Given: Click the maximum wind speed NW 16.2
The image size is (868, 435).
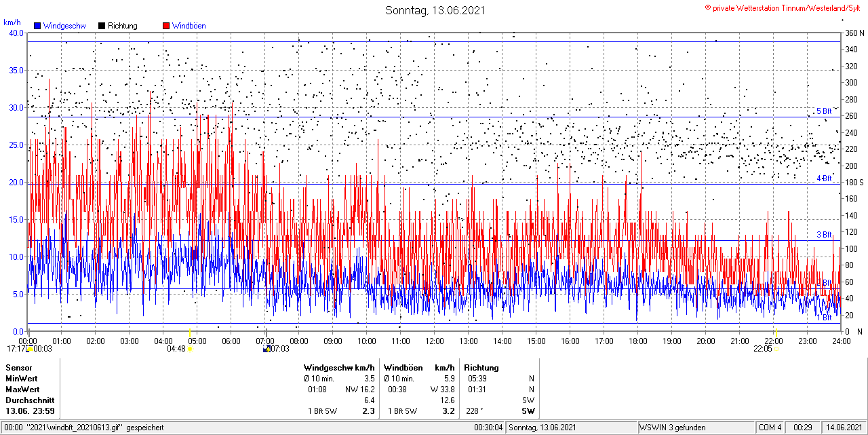Looking at the screenshot, I should click(x=359, y=390).
